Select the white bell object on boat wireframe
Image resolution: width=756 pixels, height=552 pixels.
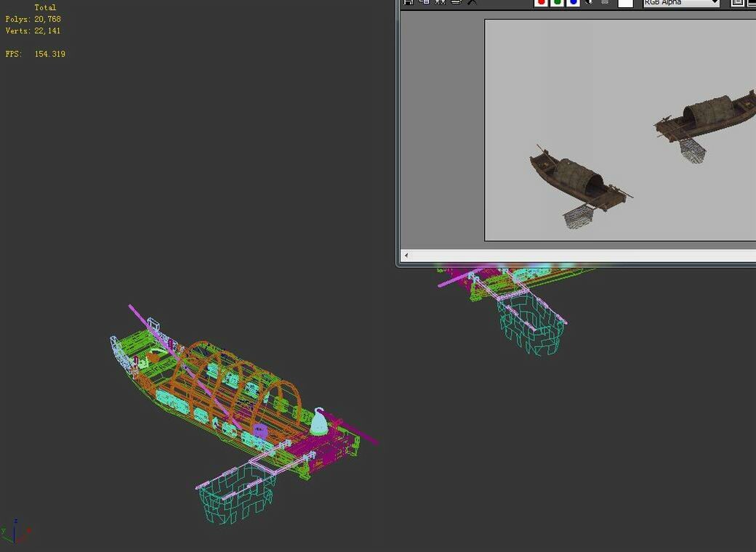point(318,421)
